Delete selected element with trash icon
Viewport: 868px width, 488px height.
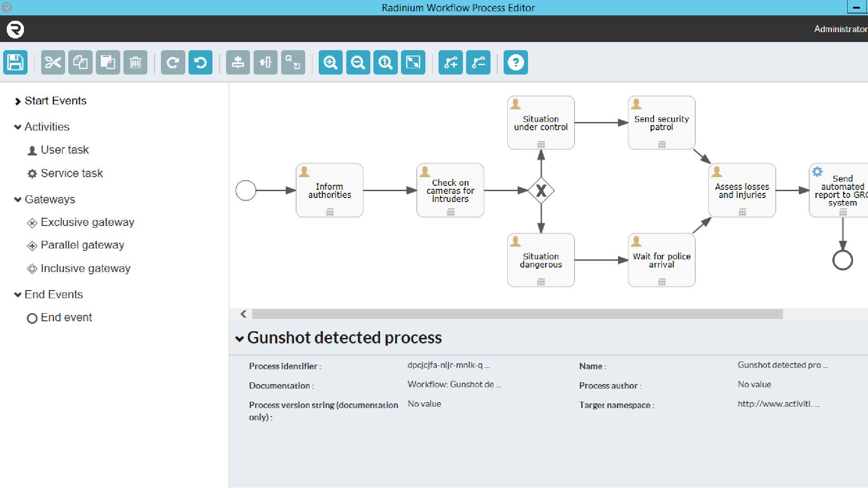136,62
